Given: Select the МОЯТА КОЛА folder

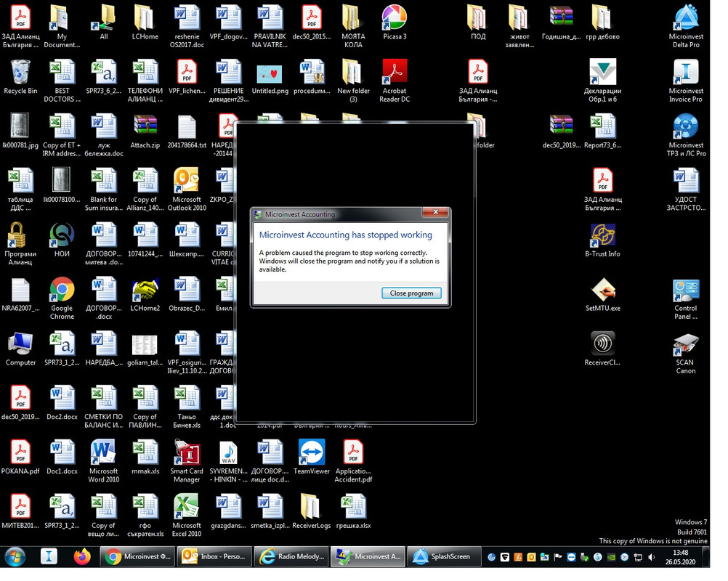Looking at the screenshot, I should coord(353,26).
